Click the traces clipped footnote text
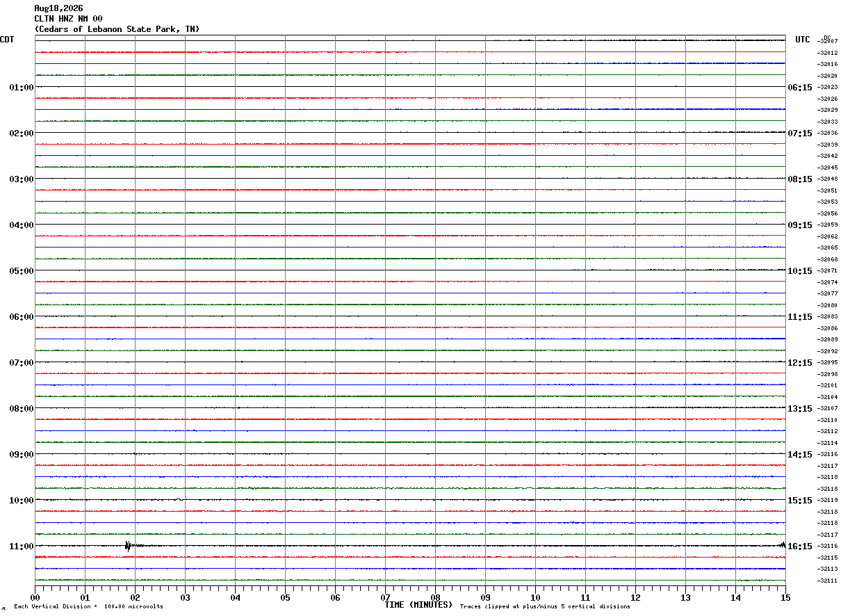Screen dimensions: 841x616 545,606
